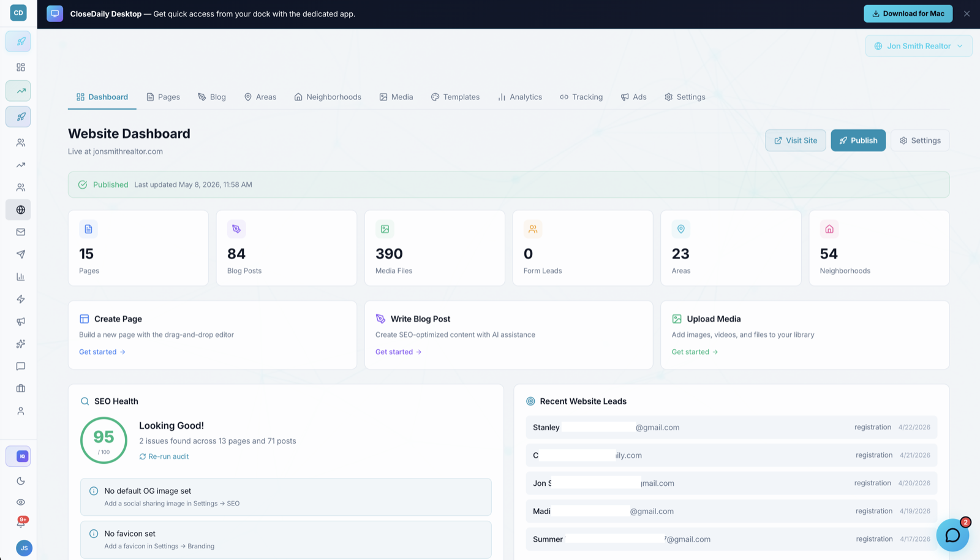Open the megaphone icon in the sidebar
Image resolution: width=980 pixels, height=560 pixels.
(x=21, y=322)
